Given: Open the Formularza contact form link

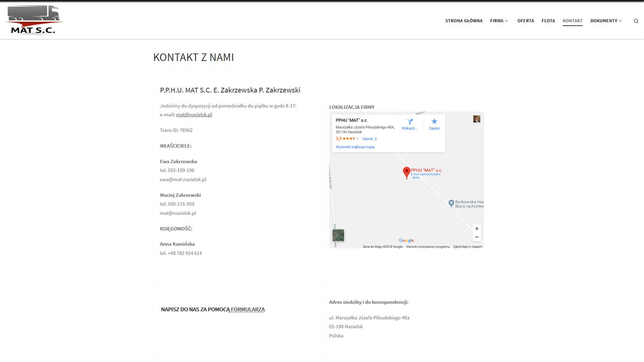Looking at the screenshot, I should [247, 309].
